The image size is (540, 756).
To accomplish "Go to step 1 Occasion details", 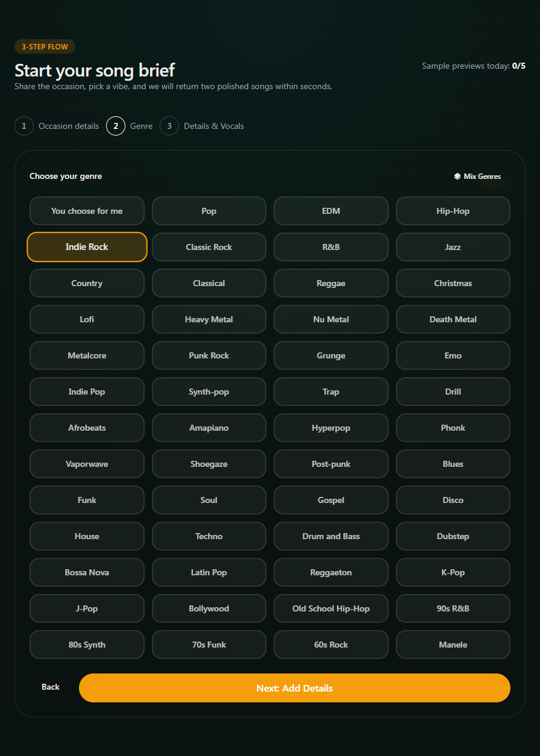I will 57,126.
